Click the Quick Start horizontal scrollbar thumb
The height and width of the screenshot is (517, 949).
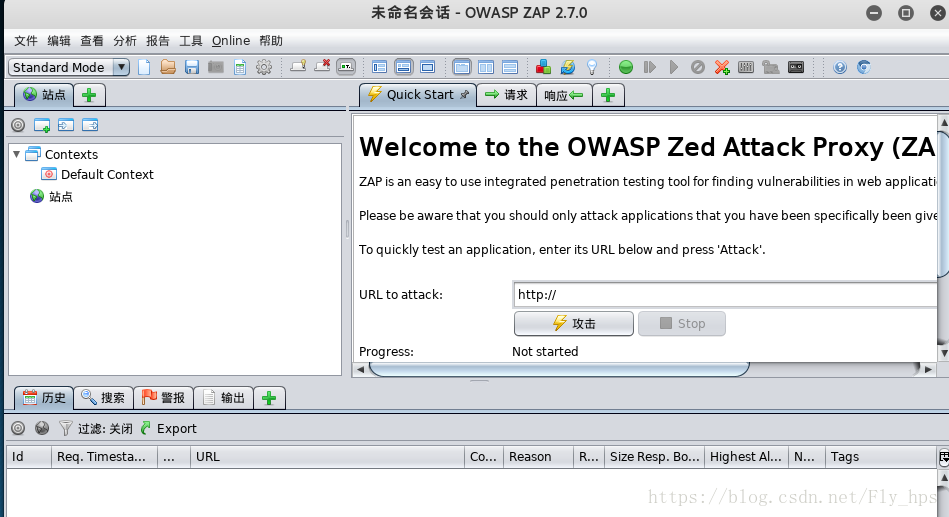(559, 369)
